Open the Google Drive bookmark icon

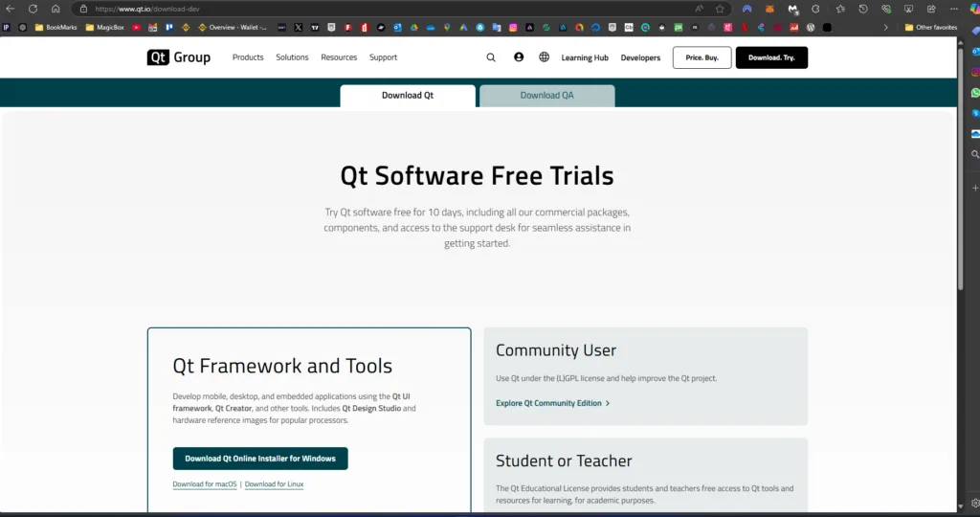pos(413,28)
